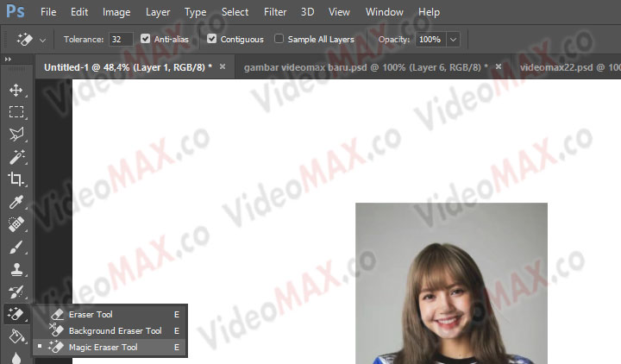Choose Magic Eraser Tool from flyout

coord(110,348)
